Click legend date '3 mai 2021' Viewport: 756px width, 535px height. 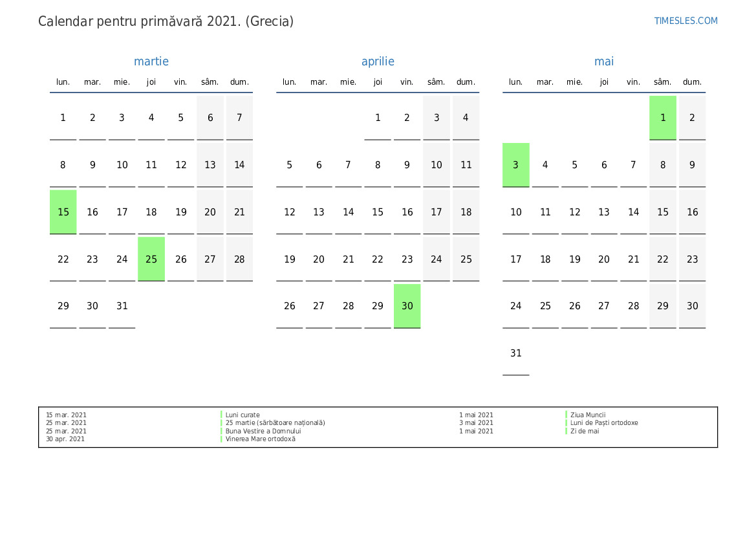coord(476,423)
